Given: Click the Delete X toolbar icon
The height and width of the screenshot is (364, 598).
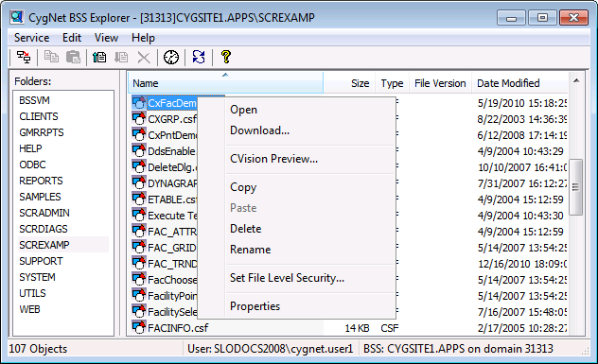Looking at the screenshot, I should 144,58.
